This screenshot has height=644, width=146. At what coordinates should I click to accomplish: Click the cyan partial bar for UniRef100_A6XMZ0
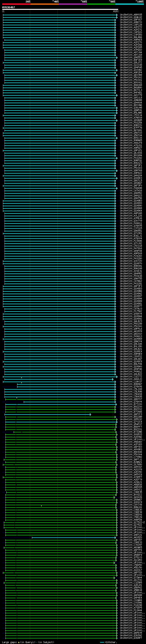74,538
